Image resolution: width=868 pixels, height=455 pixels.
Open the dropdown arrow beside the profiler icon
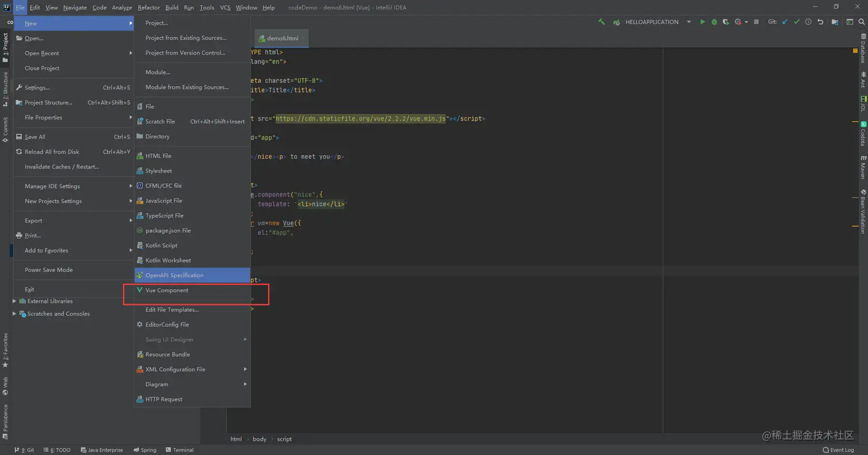click(746, 22)
